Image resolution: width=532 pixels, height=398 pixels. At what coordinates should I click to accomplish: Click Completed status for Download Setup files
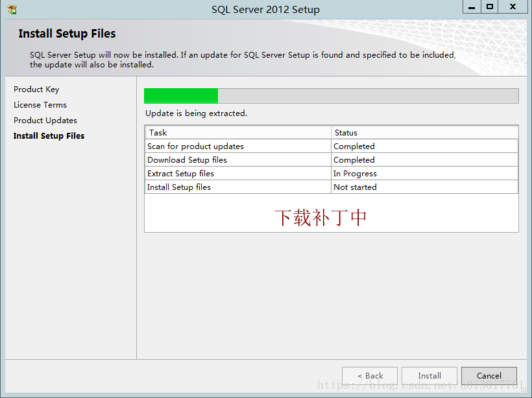pos(425,159)
